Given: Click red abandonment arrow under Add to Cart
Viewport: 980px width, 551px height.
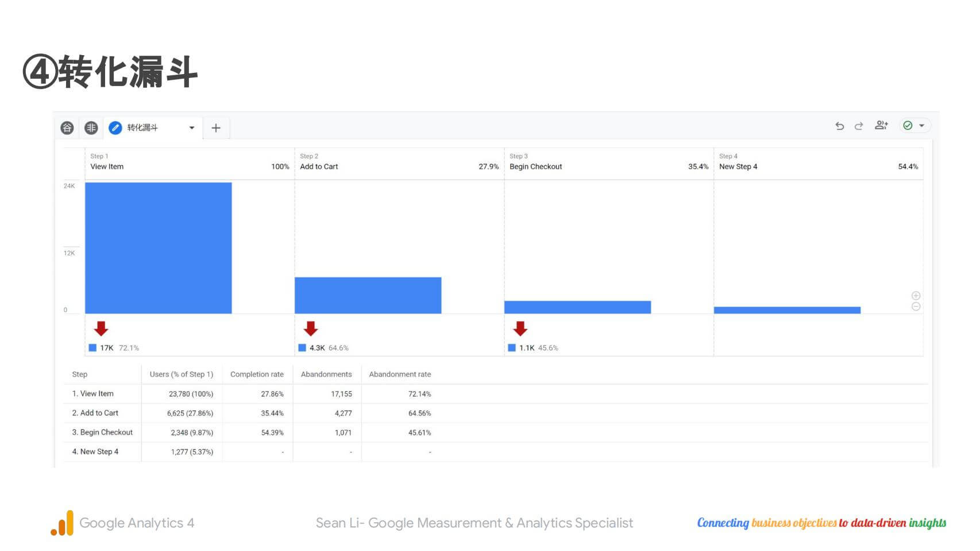Looking at the screenshot, I should (311, 328).
